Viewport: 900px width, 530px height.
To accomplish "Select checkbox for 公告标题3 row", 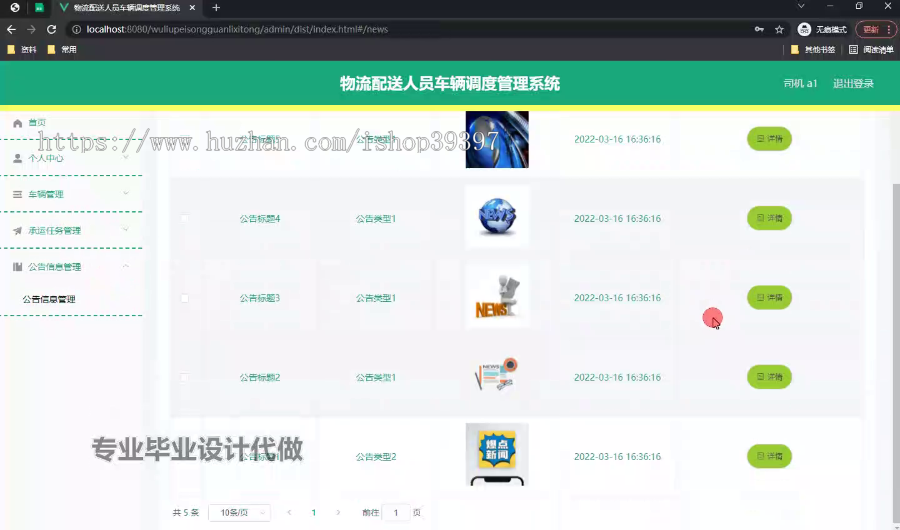I will pyautogui.click(x=184, y=298).
